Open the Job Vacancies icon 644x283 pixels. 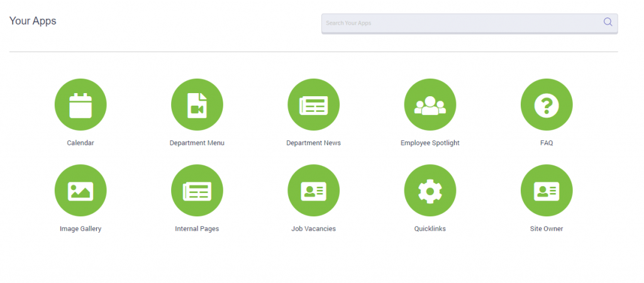(313, 191)
